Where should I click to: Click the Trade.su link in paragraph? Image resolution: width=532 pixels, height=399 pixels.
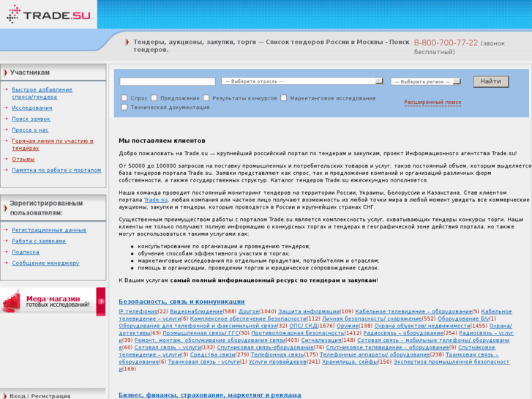[x=156, y=200]
